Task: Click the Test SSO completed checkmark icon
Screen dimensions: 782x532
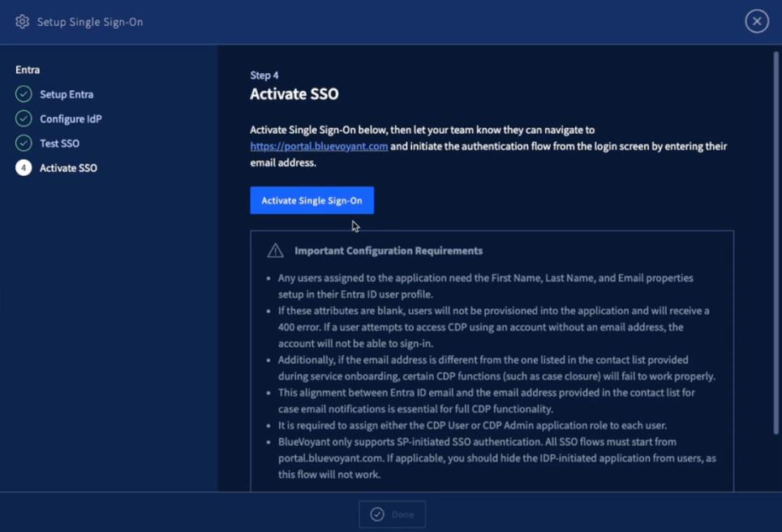Action: click(x=24, y=143)
